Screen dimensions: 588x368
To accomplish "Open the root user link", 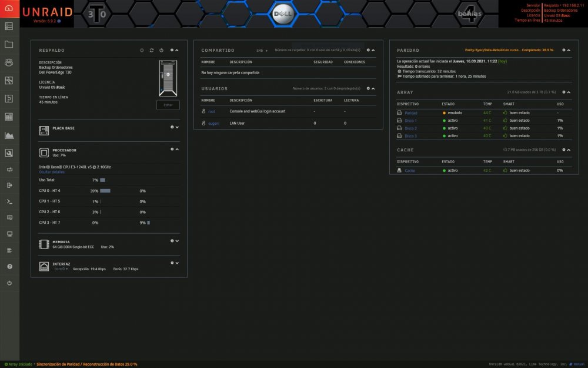I will tap(212, 111).
